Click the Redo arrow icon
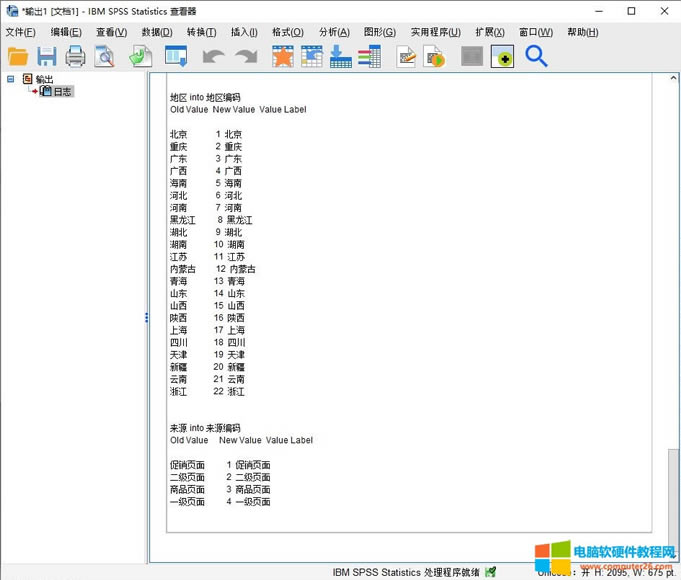Viewport: 681px width, 580px height. click(x=245, y=57)
